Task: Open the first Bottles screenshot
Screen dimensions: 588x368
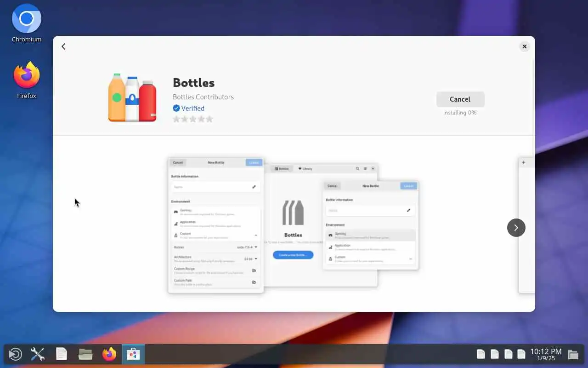Action: coord(293,224)
